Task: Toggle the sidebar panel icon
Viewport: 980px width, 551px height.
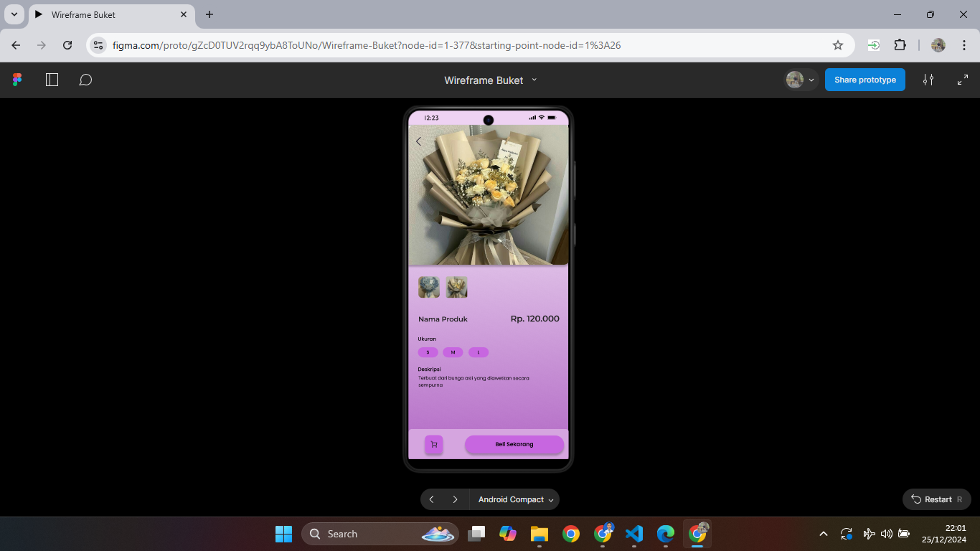Action: (52, 80)
